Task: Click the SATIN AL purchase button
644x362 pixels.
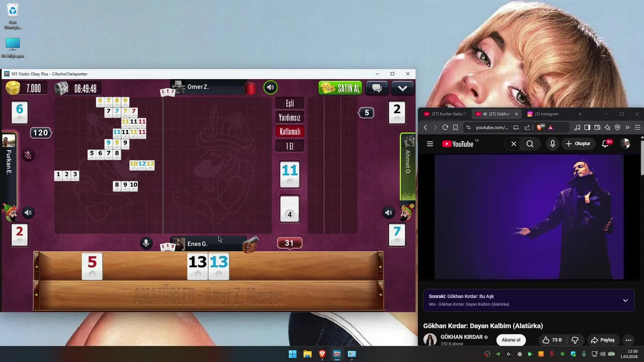Action: pyautogui.click(x=340, y=88)
